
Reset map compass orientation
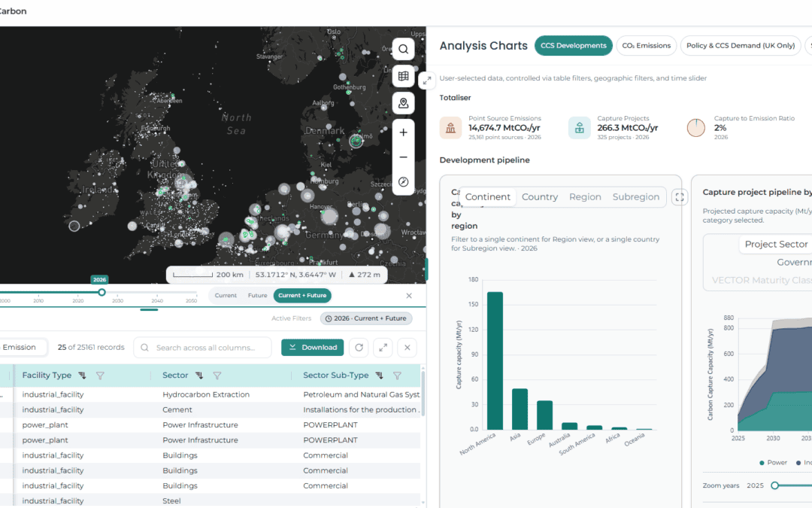(404, 182)
